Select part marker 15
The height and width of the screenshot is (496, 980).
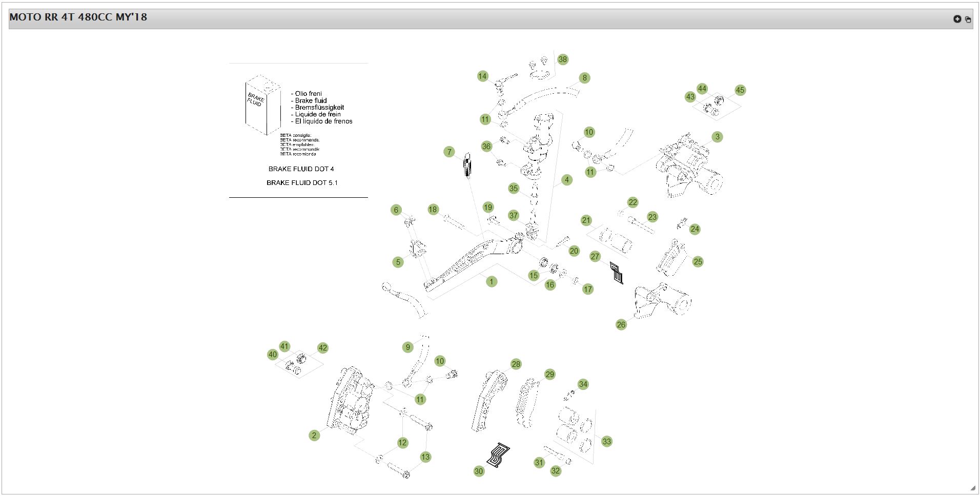tap(534, 276)
